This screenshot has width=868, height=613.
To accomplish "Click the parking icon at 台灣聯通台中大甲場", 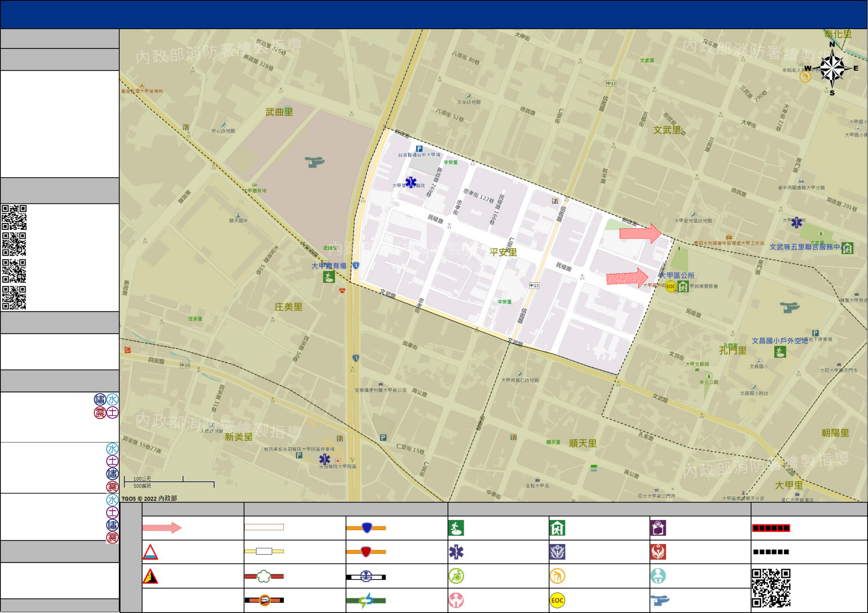I will click(419, 149).
